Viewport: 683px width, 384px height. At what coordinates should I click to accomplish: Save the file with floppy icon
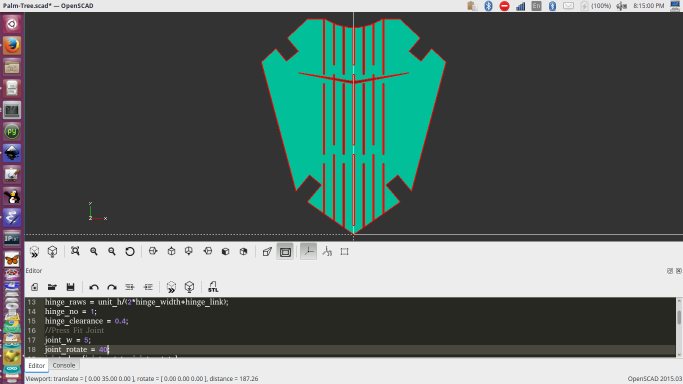[x=71, y=287]
